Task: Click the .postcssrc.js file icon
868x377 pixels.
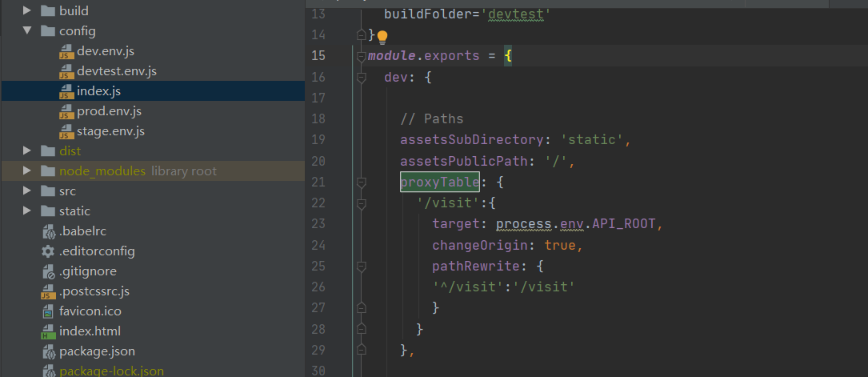Action: (x=49, y=291)
